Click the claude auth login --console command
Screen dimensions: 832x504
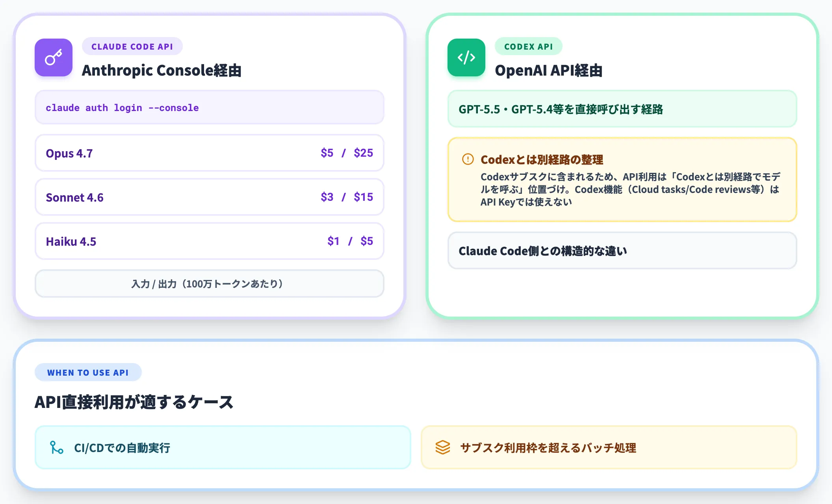tap(122, 107)
